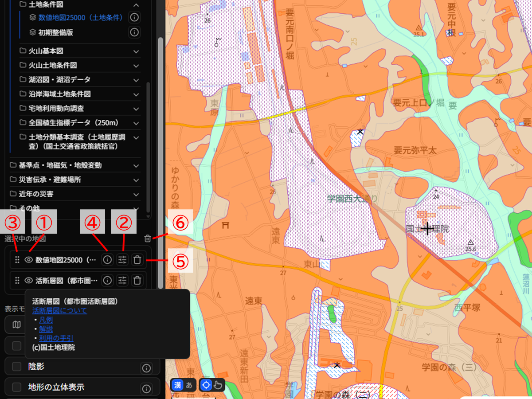The width and height of the screenshot is (532, 399).
Task: Open display settings for 活断層図 layer
Action: 122,280
